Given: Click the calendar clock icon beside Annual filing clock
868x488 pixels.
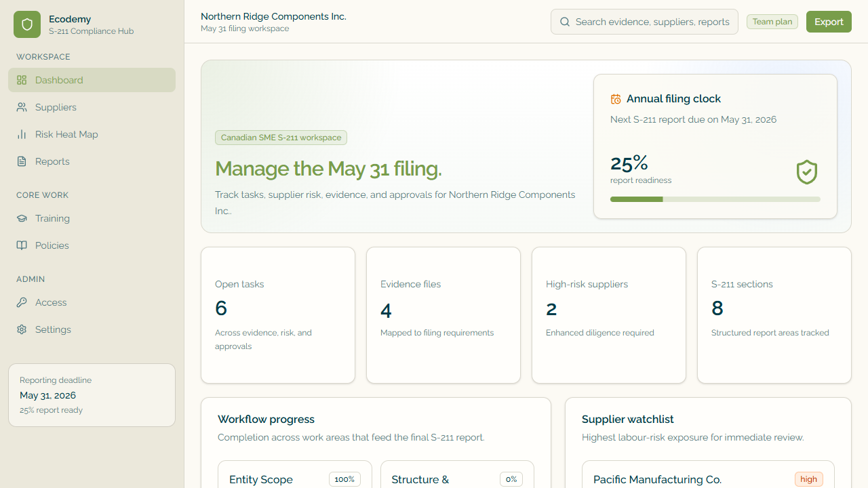Looking at the screenshot, I should (x=616, y=99).
